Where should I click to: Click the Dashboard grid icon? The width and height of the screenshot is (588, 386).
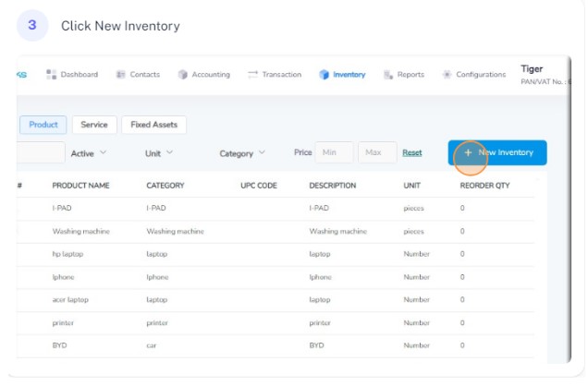(x=51, y=75)
